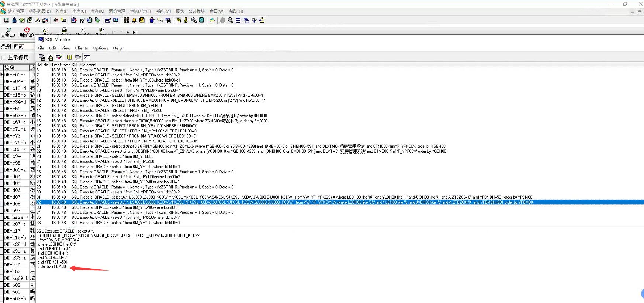Open the 处方管理 menu
This screenshot has width=644, height=303.
(x=16, y=11)
